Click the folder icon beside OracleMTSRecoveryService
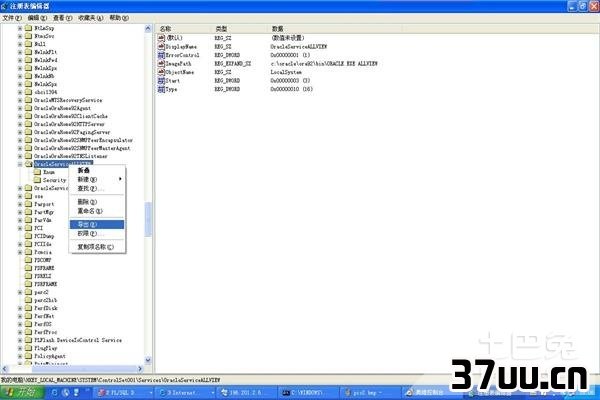This screenshot has height=400, width=600. [x=28, y=100]
